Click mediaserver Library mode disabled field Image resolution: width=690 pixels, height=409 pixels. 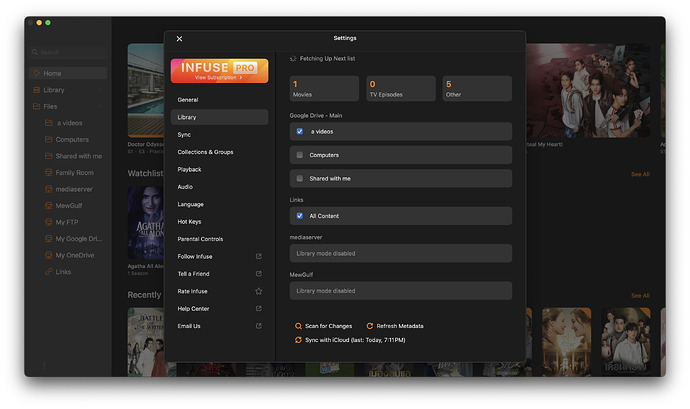(400, 253)
